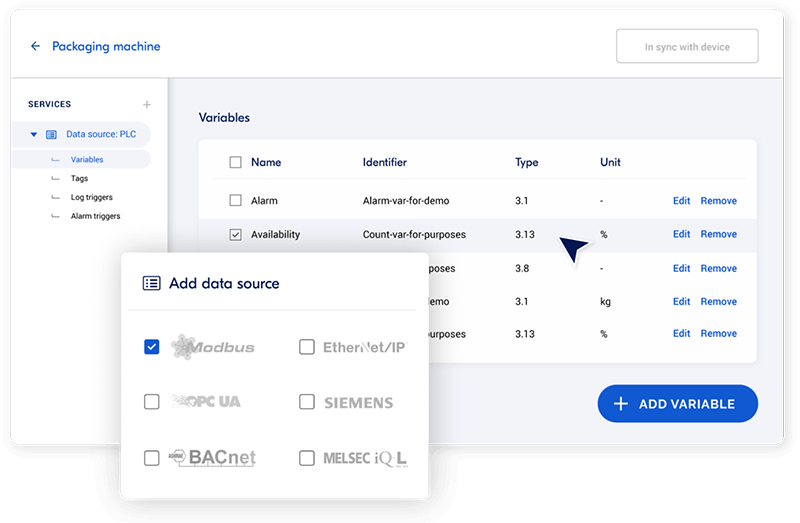The image size is (800, 523).
Task: Click the OPC UA logo
Action: click(207, 402)
